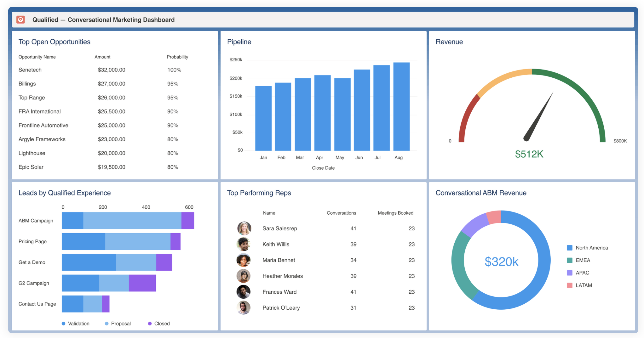This screenshot has height=338, width=644.
Task: Click the $320k donut center value
Action: coord(501,262)
